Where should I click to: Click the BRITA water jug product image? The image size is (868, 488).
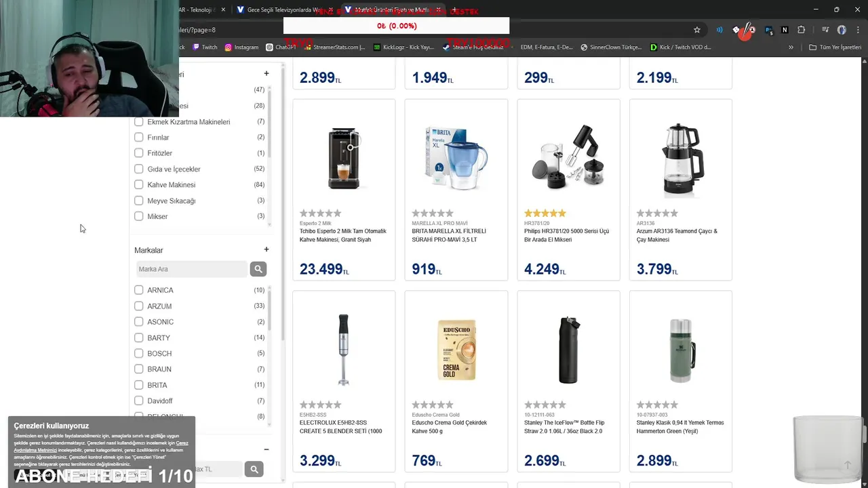click(x=456, y=157)
